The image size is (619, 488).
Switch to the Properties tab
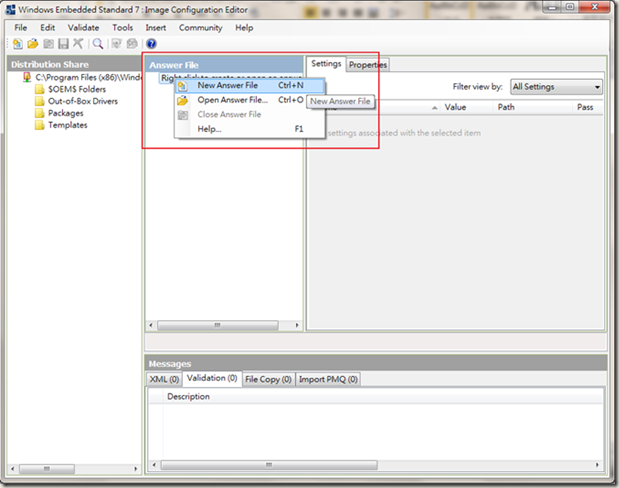click(368, 65)
